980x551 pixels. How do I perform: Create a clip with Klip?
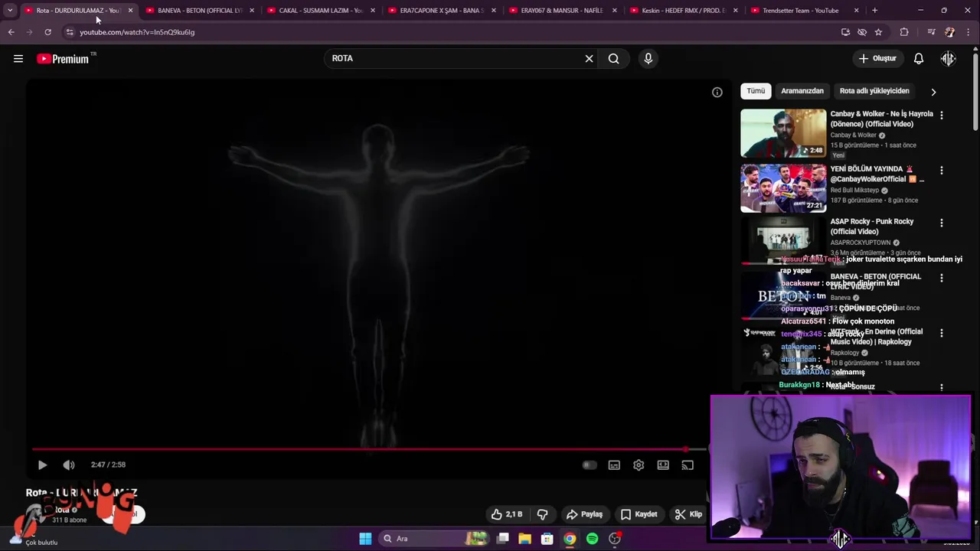point(688,514)
